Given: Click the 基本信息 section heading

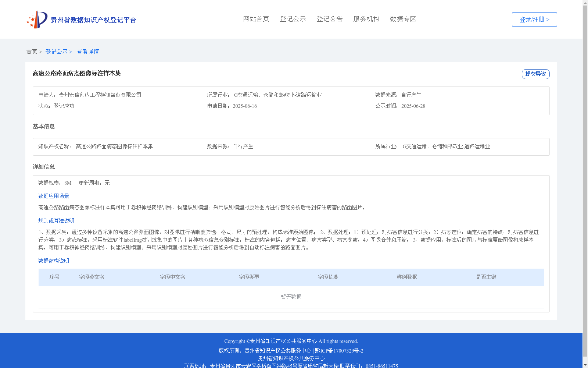Looking at the screenshot, I should coord(44,126).
